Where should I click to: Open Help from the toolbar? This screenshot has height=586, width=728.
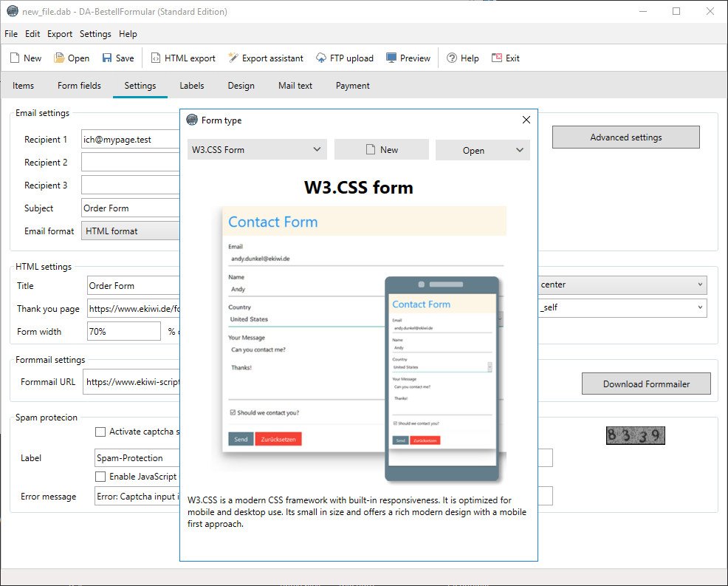[452, 58]
